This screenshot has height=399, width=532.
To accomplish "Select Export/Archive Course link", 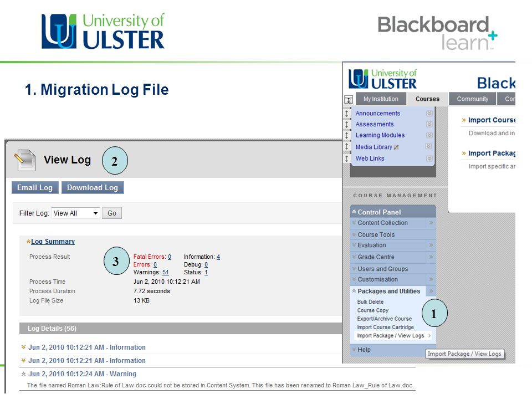I will point(384,319).
